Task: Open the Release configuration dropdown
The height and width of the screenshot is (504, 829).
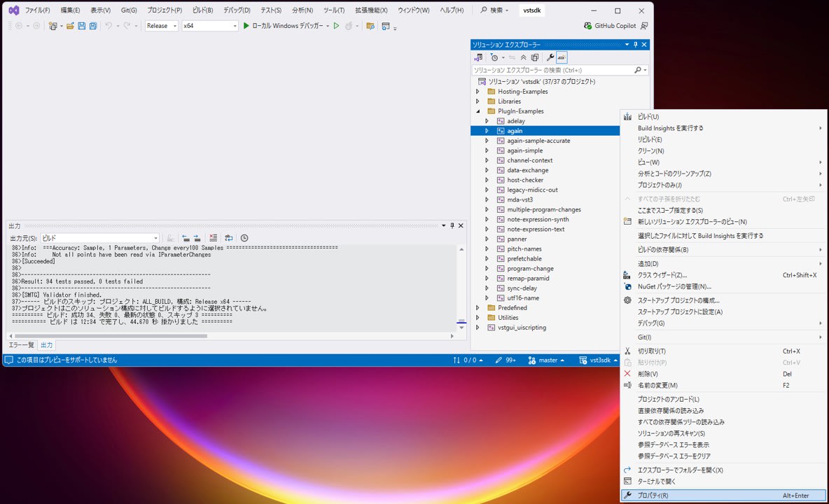Action: coord(162,26)
